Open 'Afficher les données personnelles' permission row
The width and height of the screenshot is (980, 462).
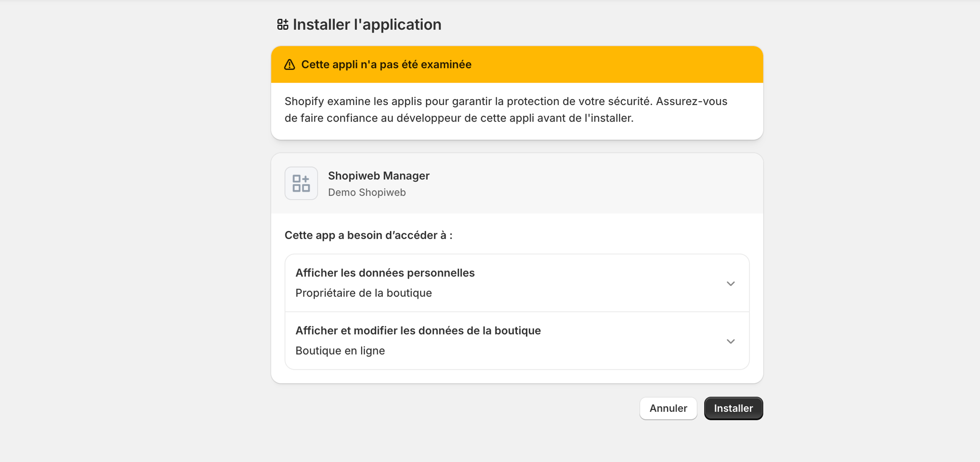click(385, 273)
